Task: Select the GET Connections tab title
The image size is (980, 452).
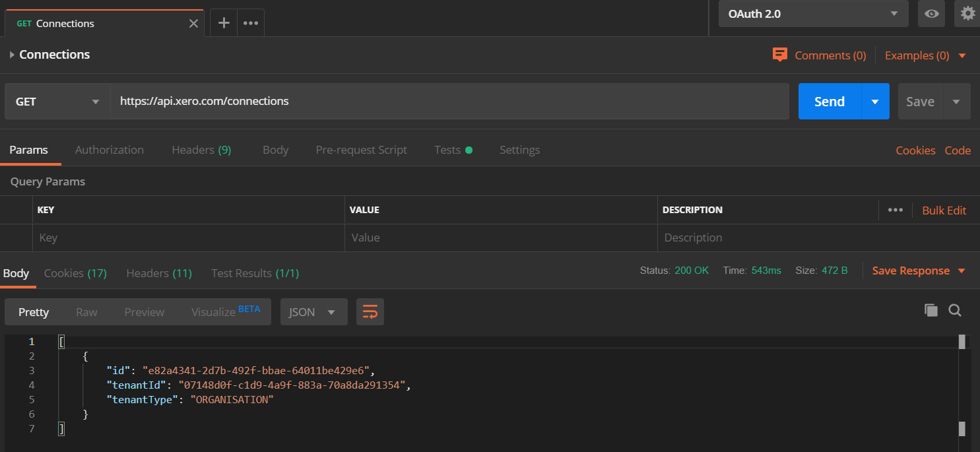Action: 55,24
